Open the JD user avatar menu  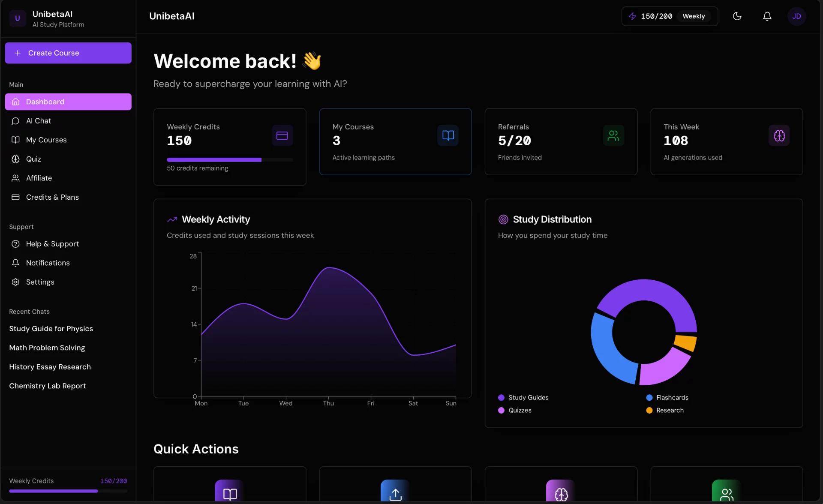point(796,16)
